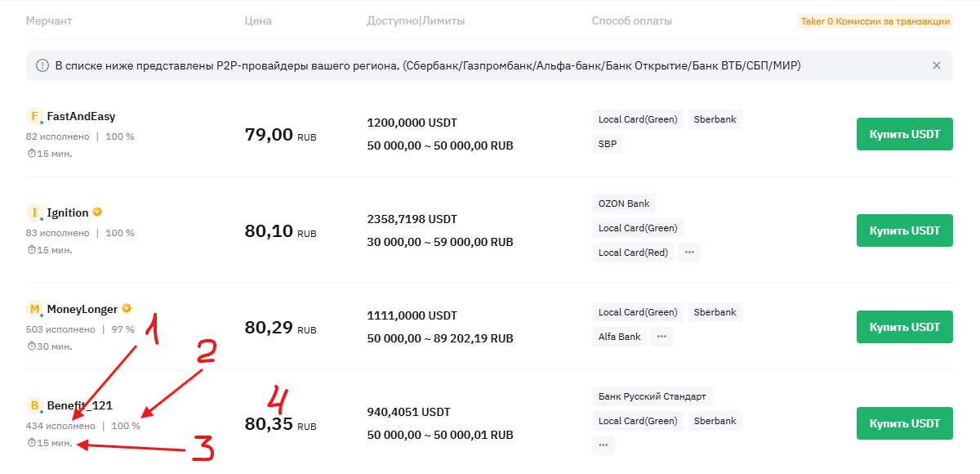
Task: Open the FastAndEasy merchant profile
Action: pos(81,116)
